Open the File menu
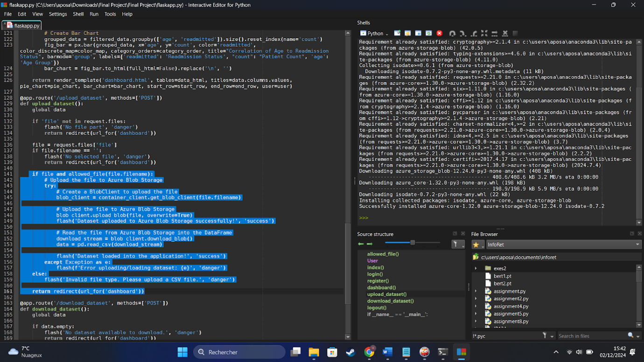 point(8,14)
